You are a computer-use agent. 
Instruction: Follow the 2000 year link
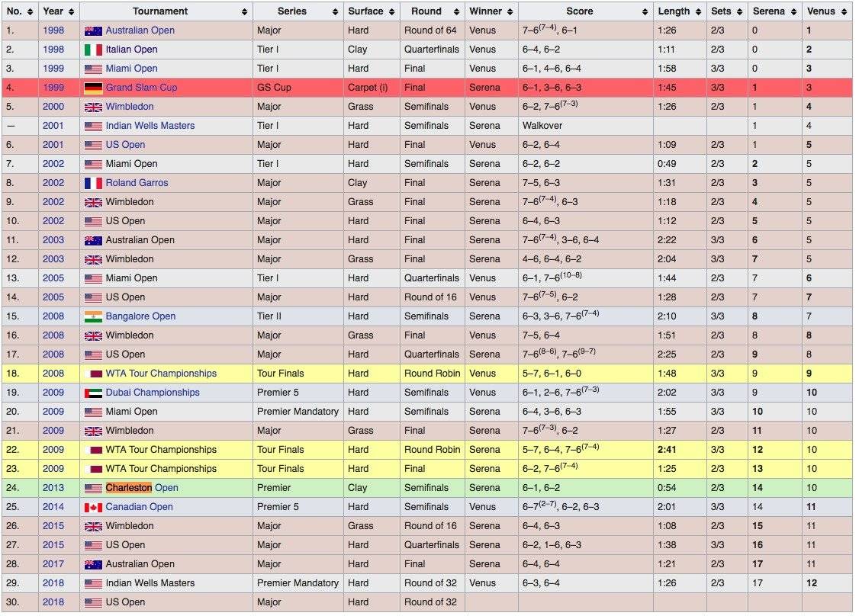click(x=53, y=106)
